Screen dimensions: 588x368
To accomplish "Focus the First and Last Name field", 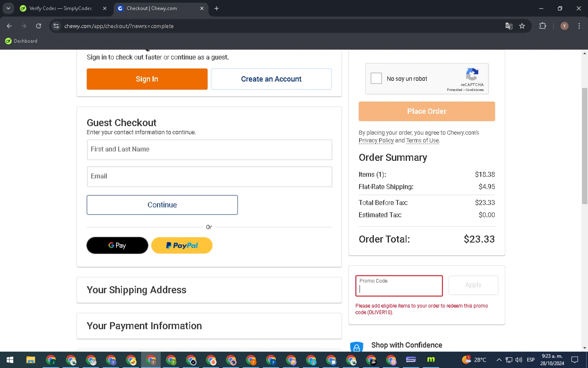I will [209, 149].
